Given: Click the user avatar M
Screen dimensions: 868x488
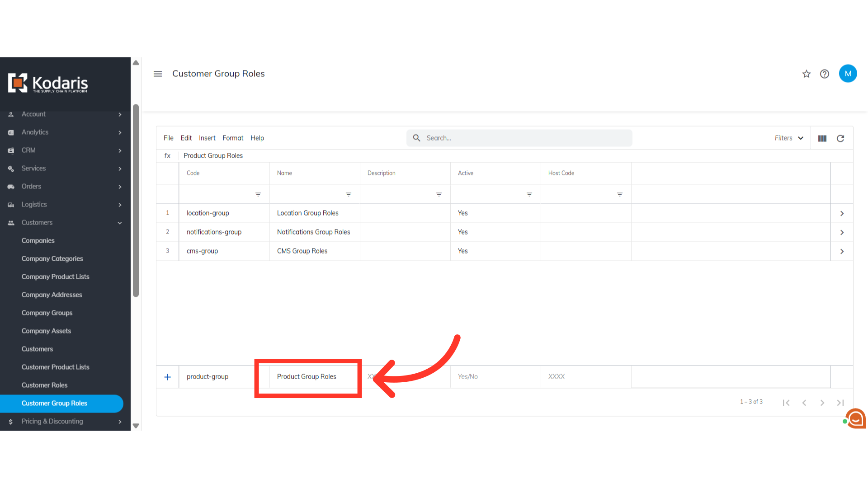Looking at the screenshot, I should (848, 74).
